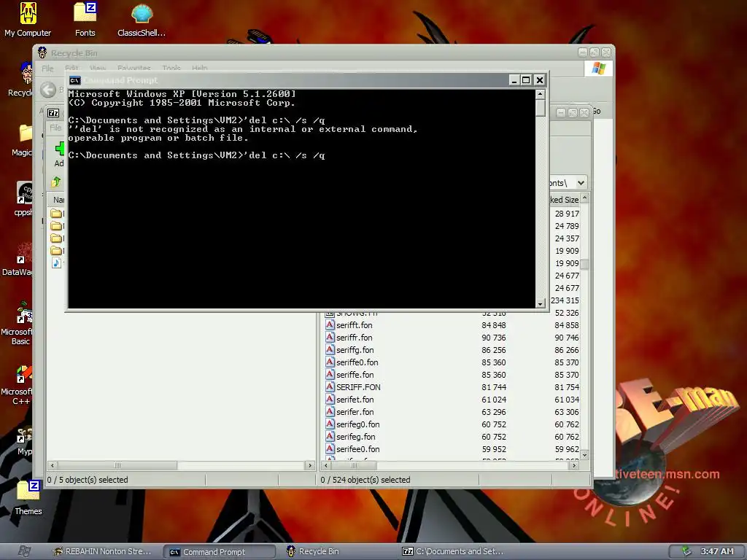Click the size value 63 296

click(x=494, y=411)
